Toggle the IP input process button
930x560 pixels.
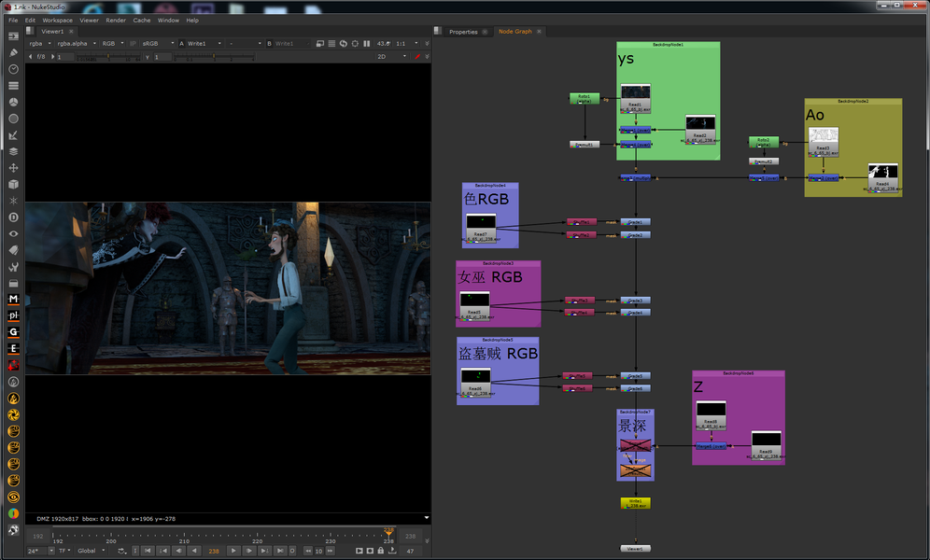pos(133,43)
